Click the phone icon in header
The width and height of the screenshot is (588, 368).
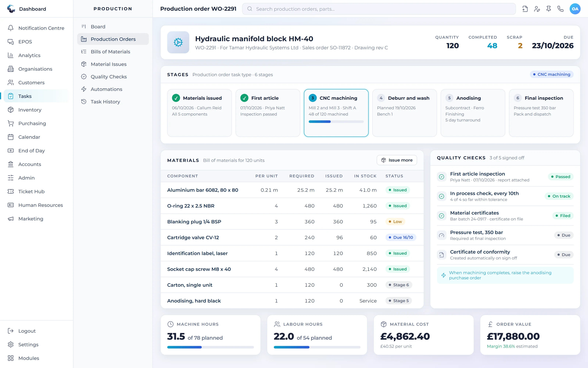[x=561, y=9]
